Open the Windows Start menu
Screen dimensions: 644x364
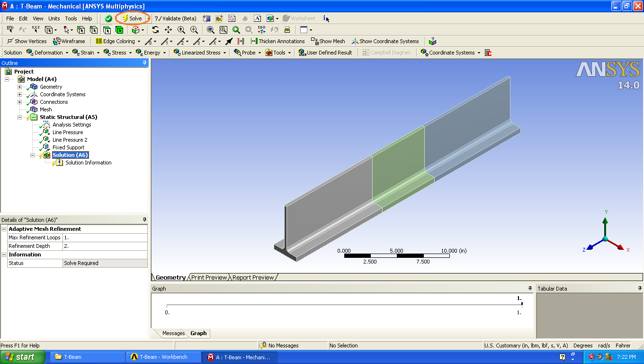tap(23, 357)
